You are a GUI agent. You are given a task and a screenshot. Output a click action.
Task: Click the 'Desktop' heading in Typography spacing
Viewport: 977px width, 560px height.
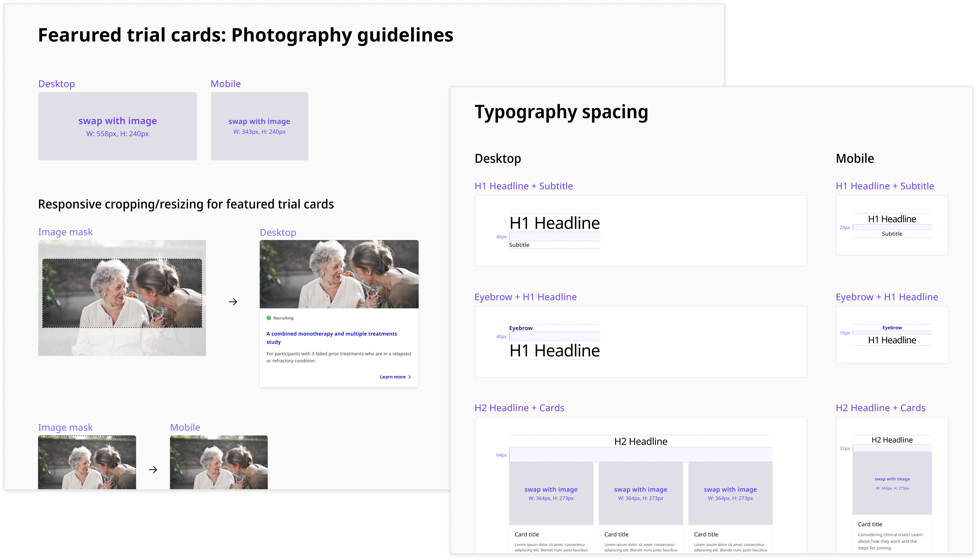(498, 158)
